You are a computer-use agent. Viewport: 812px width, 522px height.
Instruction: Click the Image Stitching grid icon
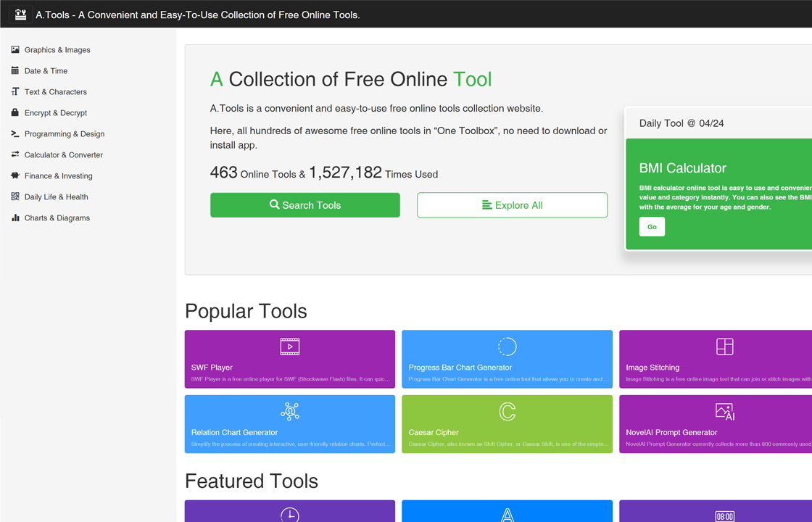point(724,347)
